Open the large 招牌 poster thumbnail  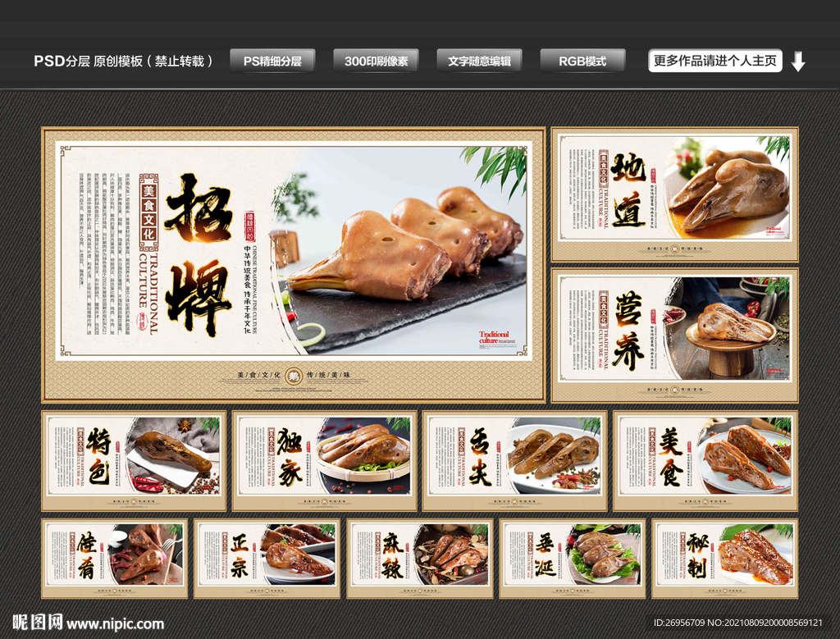293,265
